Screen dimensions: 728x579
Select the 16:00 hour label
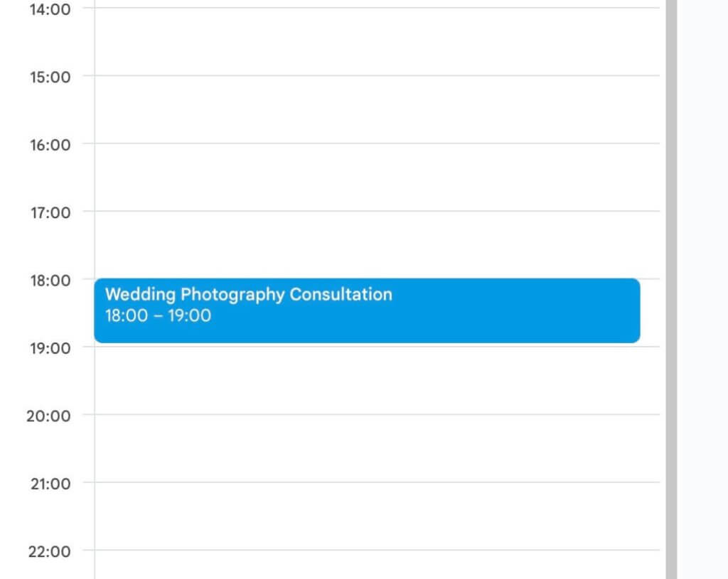pyautogui.click(x=50, y=145)
